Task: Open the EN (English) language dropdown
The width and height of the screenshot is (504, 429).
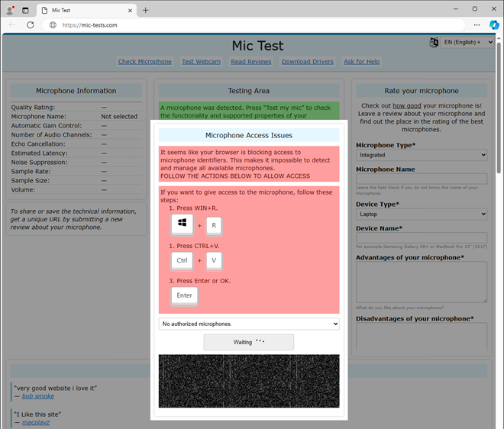Action: pos(468,43)
